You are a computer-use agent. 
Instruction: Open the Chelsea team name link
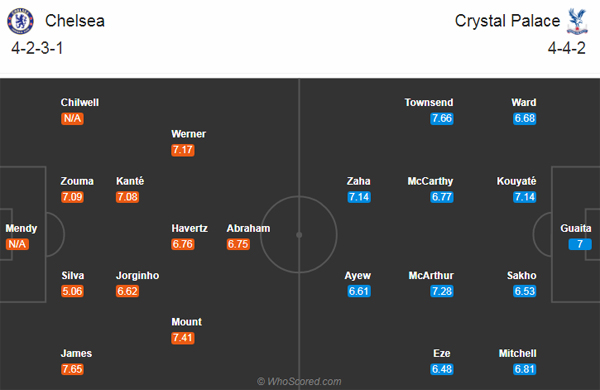coord(75,21)
